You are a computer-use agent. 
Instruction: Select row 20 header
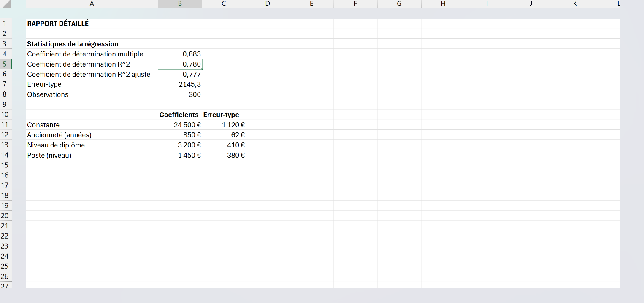(x=6, y=216)
